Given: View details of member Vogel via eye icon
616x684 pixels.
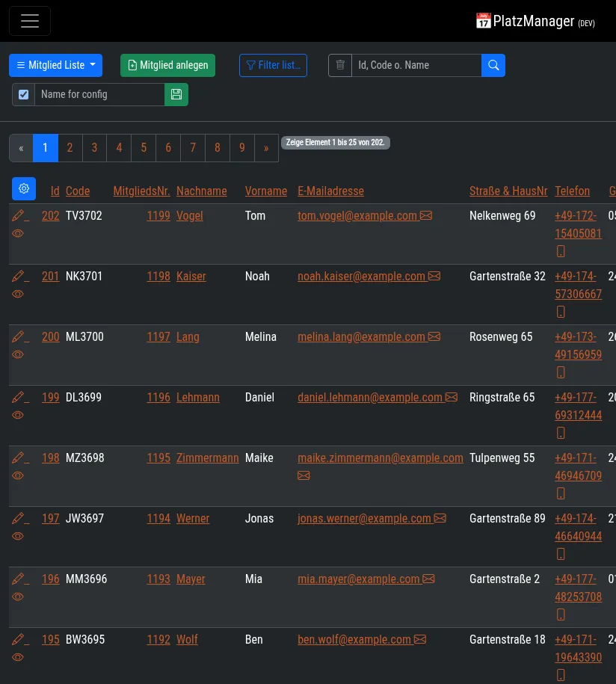Looking at the screenshot, I should (x=18, y=233).
